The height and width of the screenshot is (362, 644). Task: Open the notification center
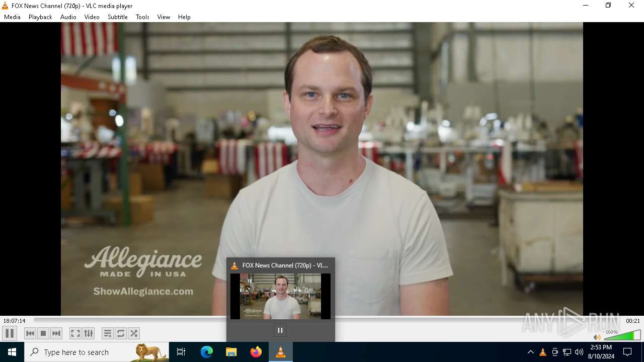coord(627,352)
